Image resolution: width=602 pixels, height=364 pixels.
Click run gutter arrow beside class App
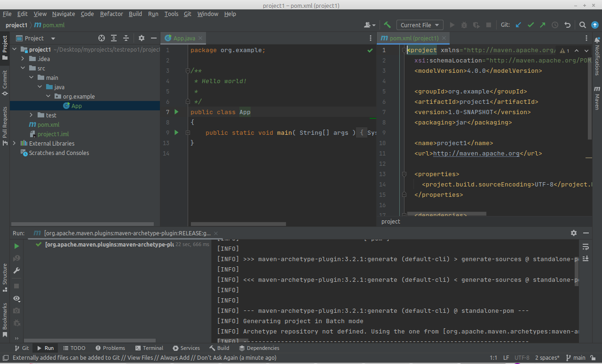tap(176, 112)
